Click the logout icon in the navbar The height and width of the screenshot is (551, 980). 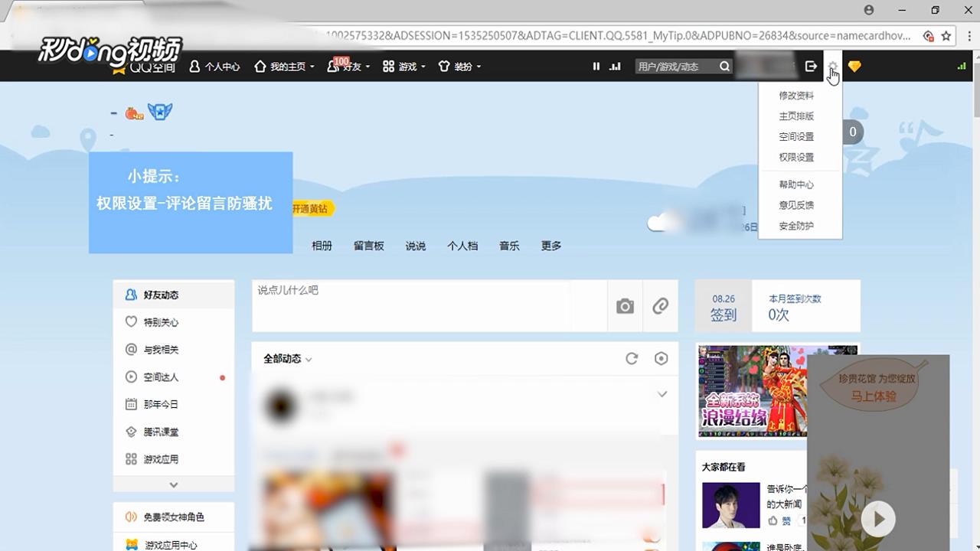tap(810, 67)
